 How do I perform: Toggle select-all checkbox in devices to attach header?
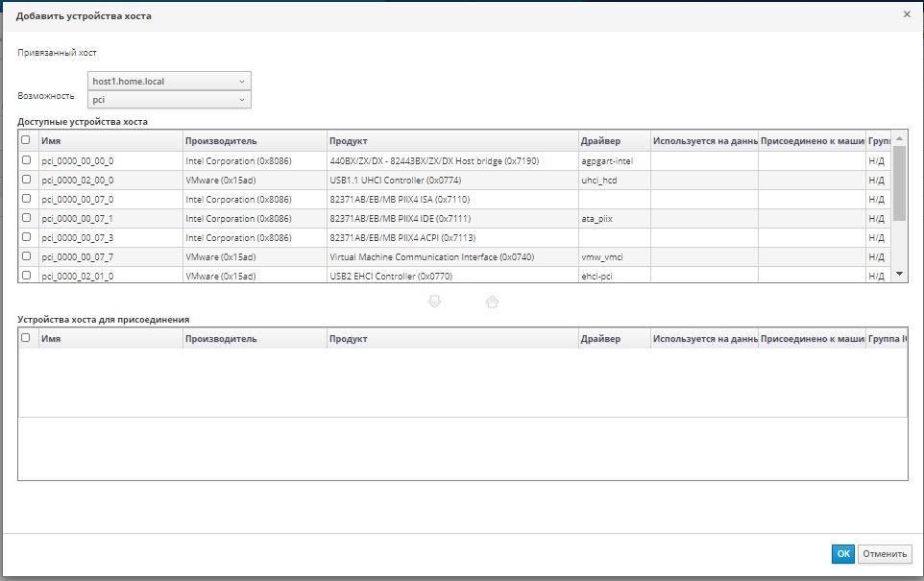(x=26, y=338)
